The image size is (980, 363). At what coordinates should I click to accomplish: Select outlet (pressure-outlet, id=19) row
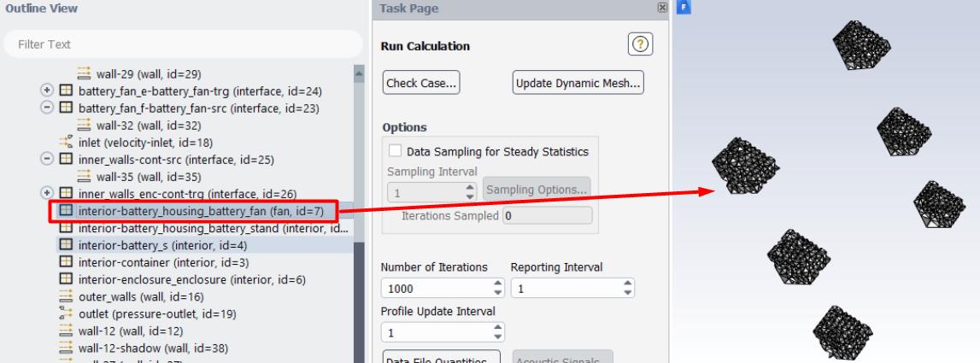[x=157, y=313]
